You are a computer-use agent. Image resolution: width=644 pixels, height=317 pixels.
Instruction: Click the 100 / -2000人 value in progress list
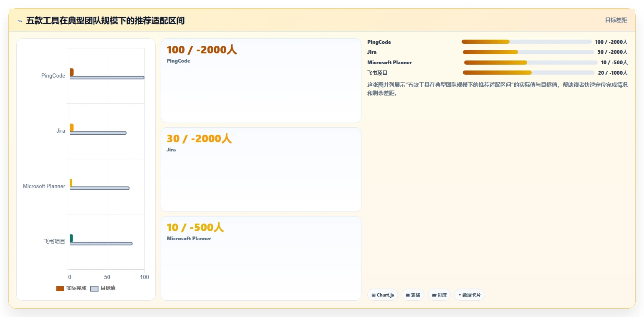611,42
